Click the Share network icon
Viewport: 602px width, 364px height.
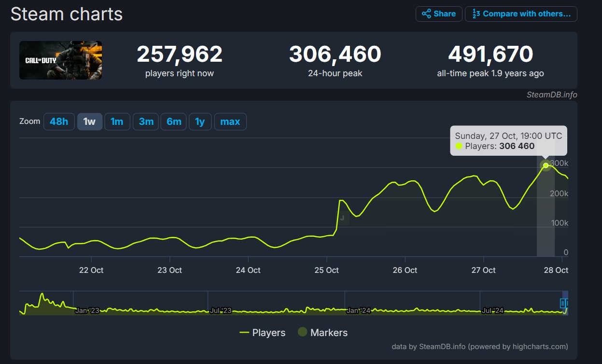[x=427, y=13]
